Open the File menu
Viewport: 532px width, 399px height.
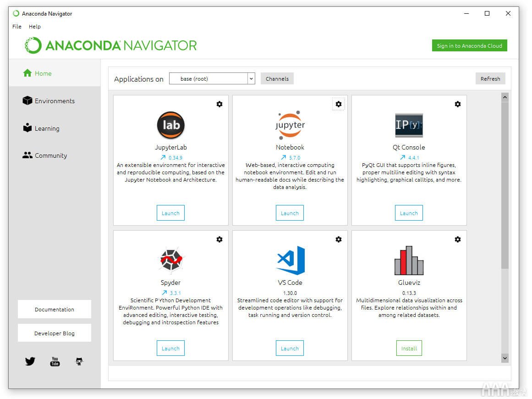click(x=17, y=27)
